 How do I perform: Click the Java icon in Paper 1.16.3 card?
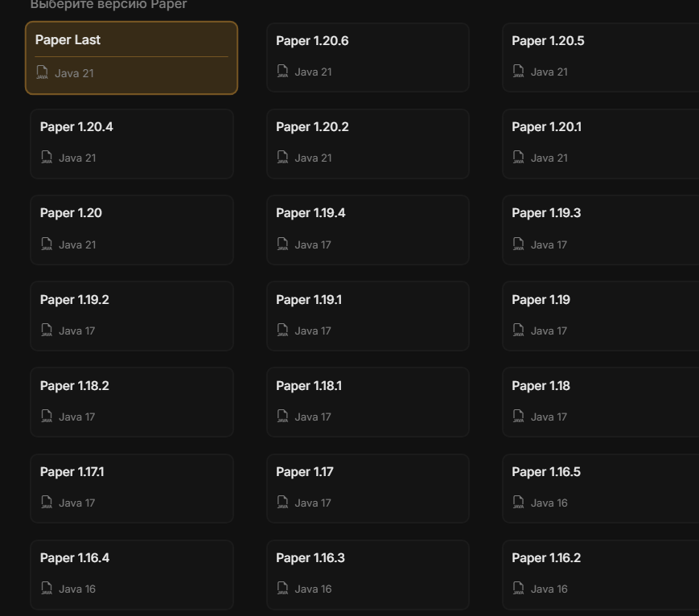(282, 588)
